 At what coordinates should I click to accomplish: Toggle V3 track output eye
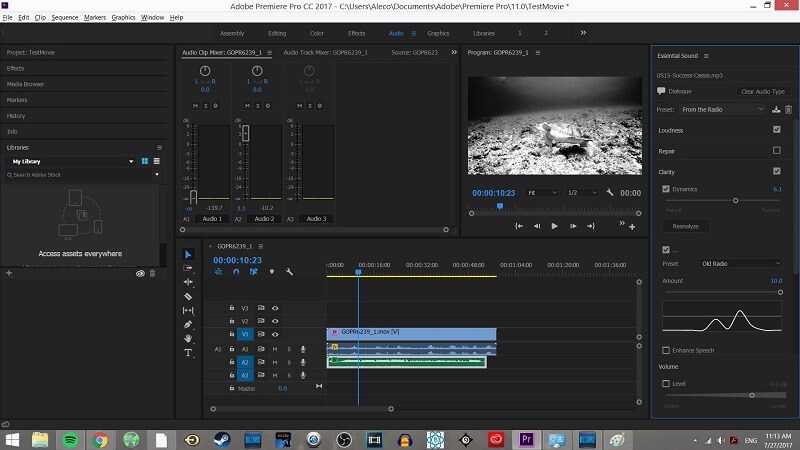click(x=275, y=308)
